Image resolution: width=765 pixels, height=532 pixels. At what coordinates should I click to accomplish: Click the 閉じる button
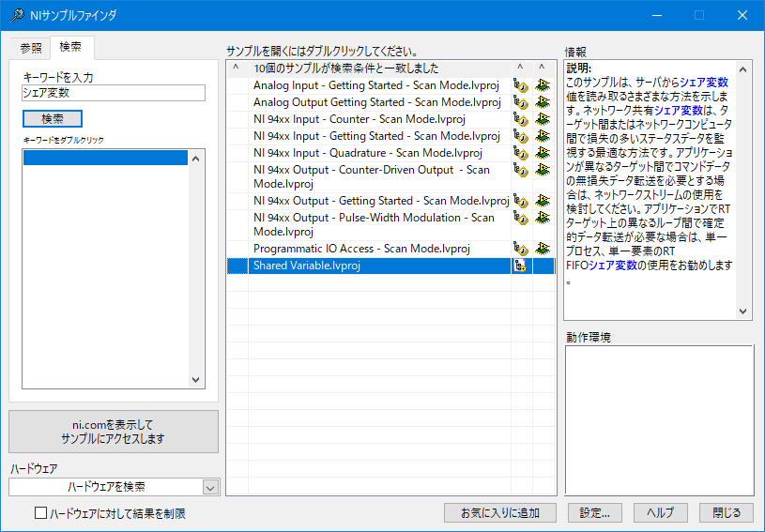[727, 513]
